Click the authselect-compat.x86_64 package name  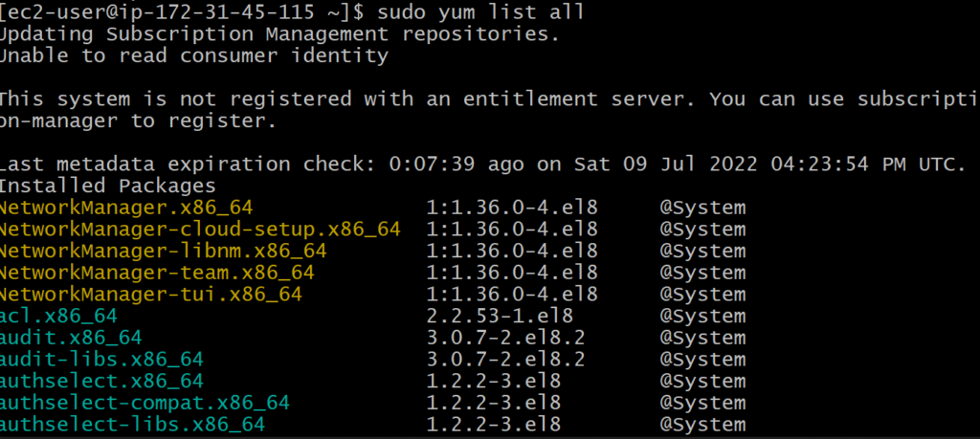[145, 403]
